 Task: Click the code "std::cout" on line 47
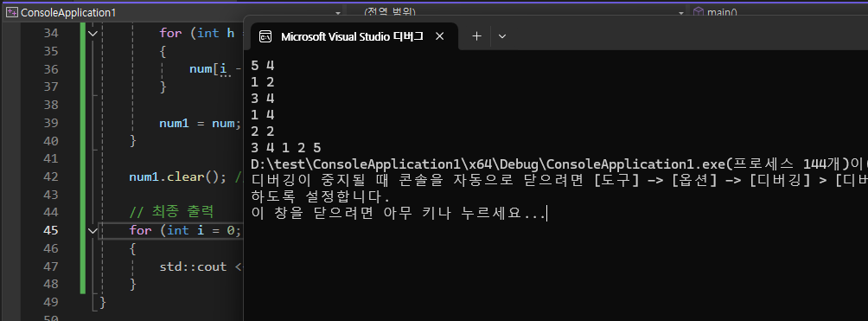193,266
